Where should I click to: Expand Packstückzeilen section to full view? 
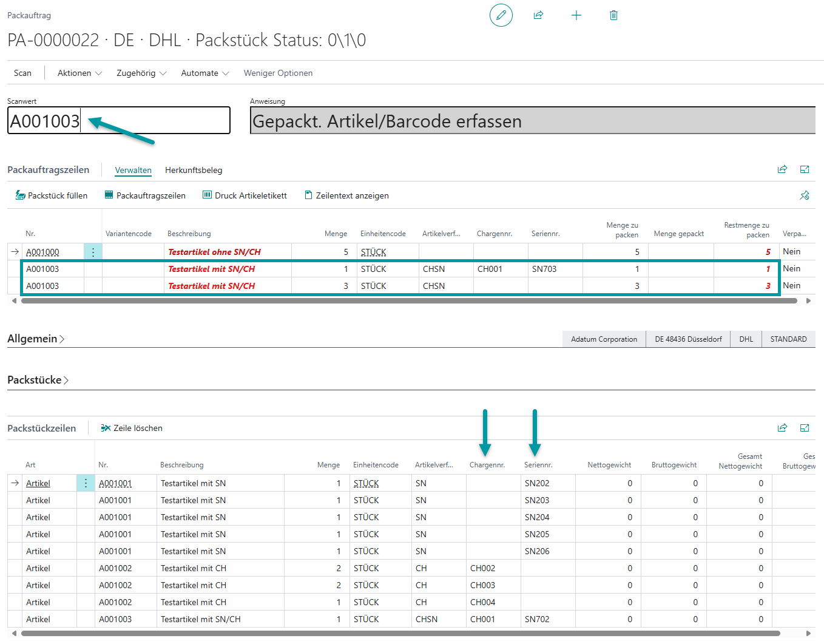coord(805,428)
